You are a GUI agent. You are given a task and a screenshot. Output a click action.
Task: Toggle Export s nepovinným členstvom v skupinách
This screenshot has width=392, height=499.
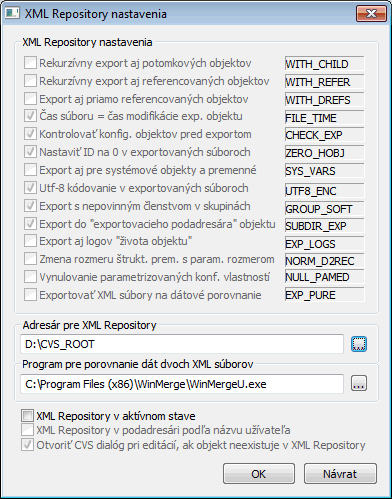pos(30,206)
